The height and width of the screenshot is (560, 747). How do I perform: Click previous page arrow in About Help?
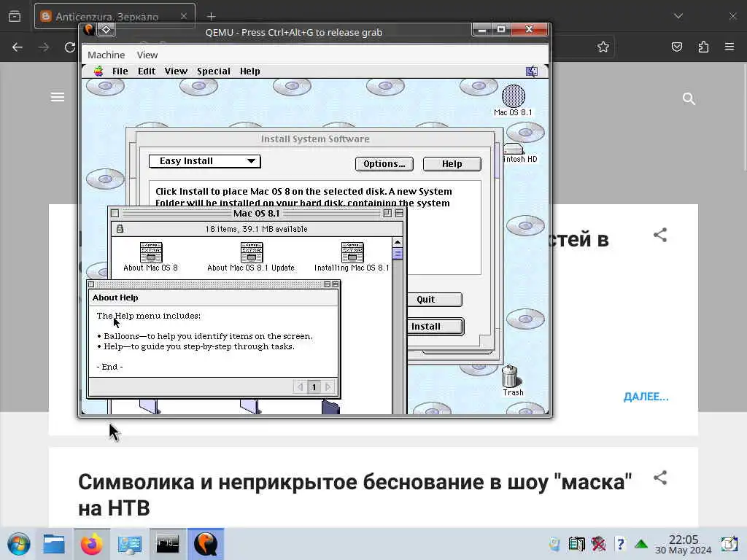(x=300, y=387)
